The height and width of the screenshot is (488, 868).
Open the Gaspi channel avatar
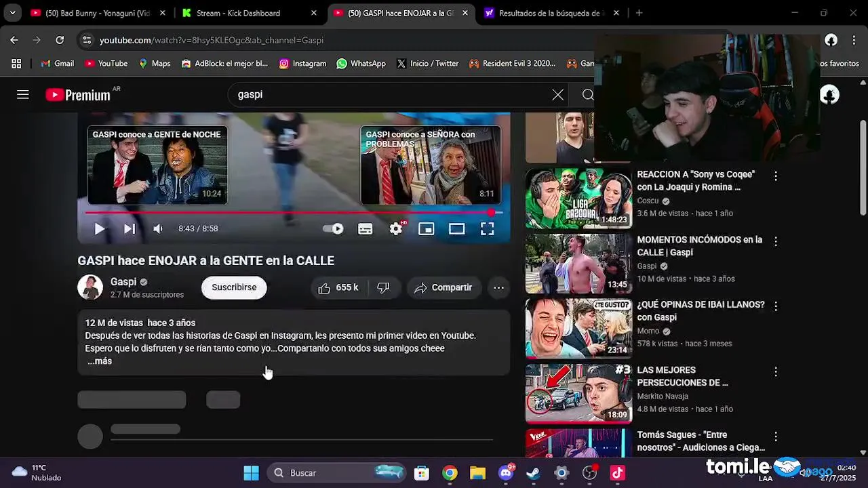coord(90,287)
